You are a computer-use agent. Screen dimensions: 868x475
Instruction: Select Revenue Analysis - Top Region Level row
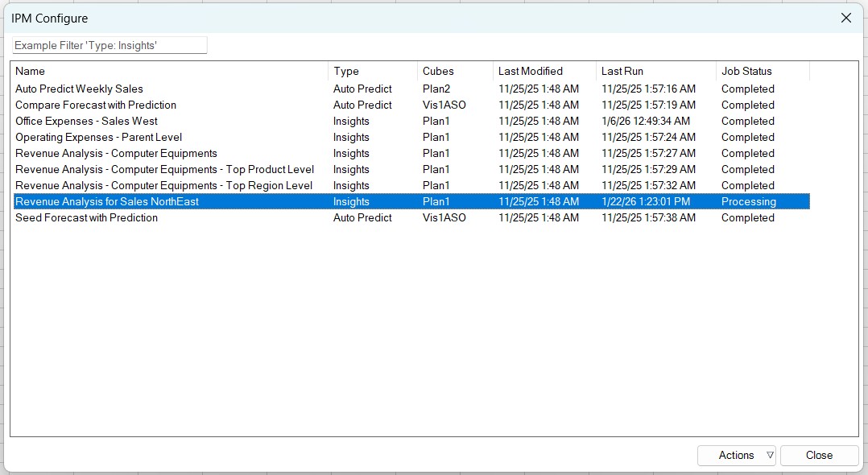click(x=412, y=185)
